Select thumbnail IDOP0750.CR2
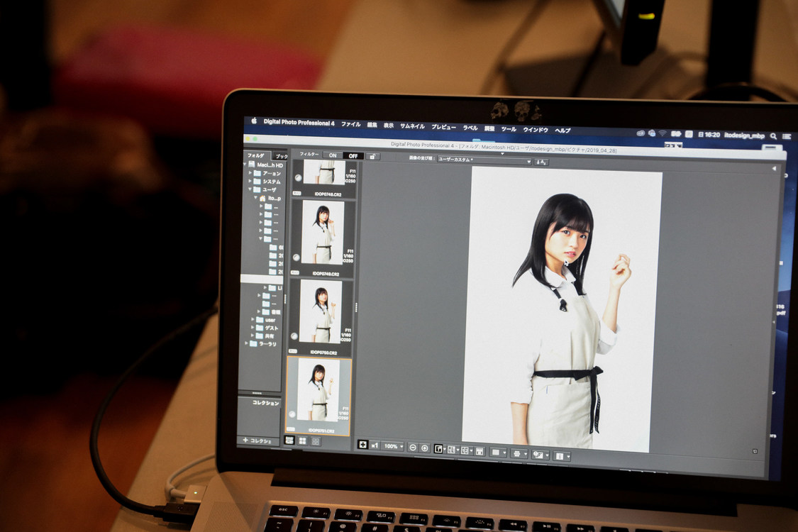This screenshot has height=532, width=798. coord(321,316)
